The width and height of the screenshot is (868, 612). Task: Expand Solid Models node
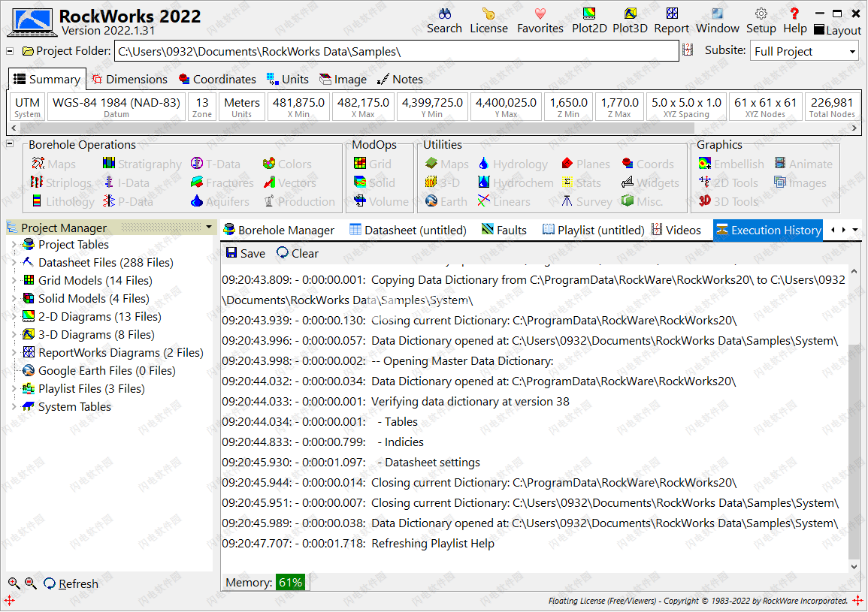click(x=14, y=298)
